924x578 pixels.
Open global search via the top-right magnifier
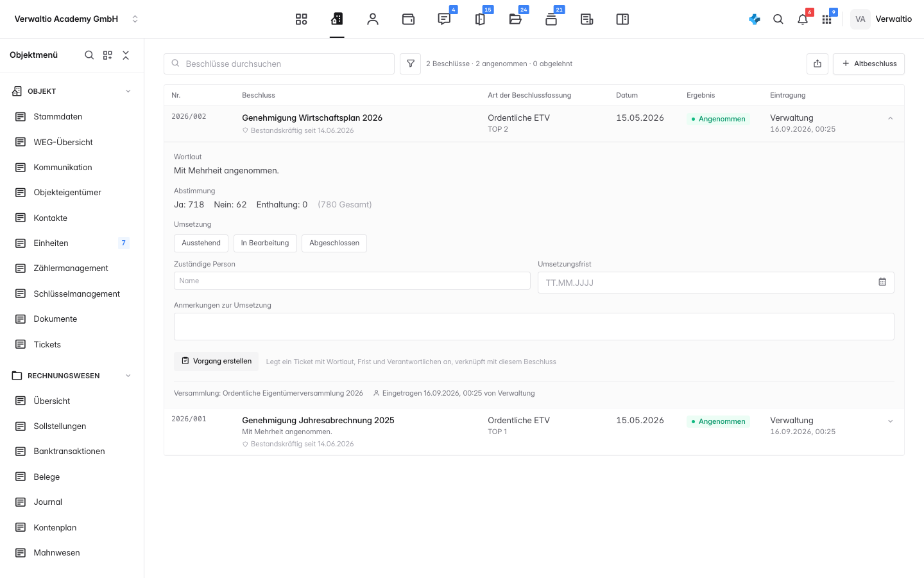[778, 19]
